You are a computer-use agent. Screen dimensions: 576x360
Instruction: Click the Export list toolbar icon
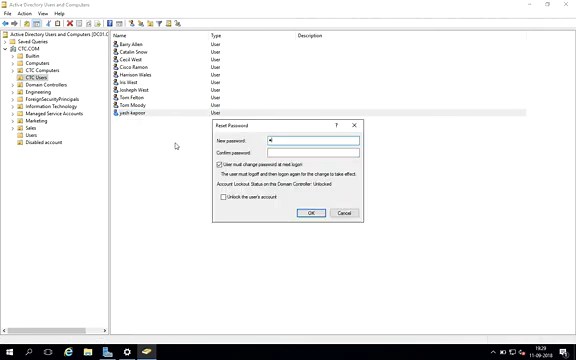pyautogui.click(x=97, y=24)
